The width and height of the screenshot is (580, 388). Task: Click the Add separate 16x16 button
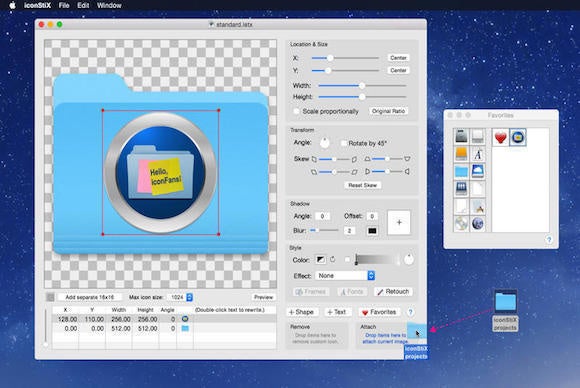(90, 297)
